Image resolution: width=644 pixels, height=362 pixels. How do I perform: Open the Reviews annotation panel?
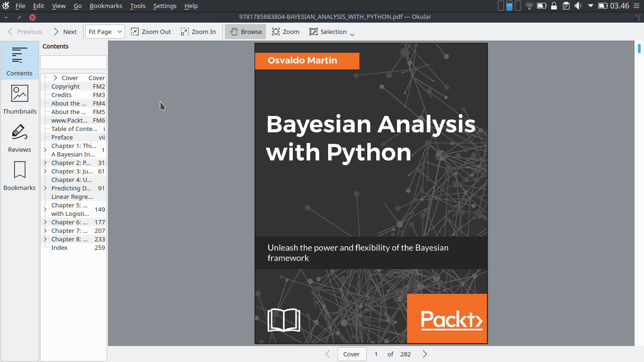click(x=20, y=137)
